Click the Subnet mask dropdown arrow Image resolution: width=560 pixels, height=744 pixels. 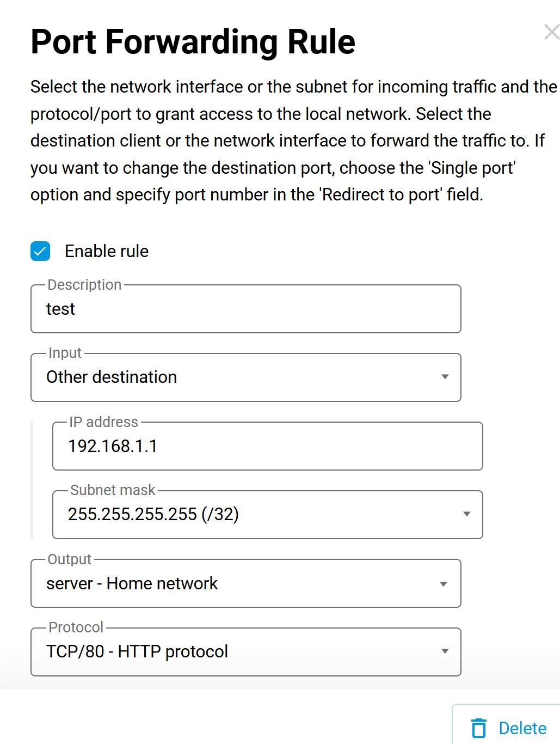point(466,514)
